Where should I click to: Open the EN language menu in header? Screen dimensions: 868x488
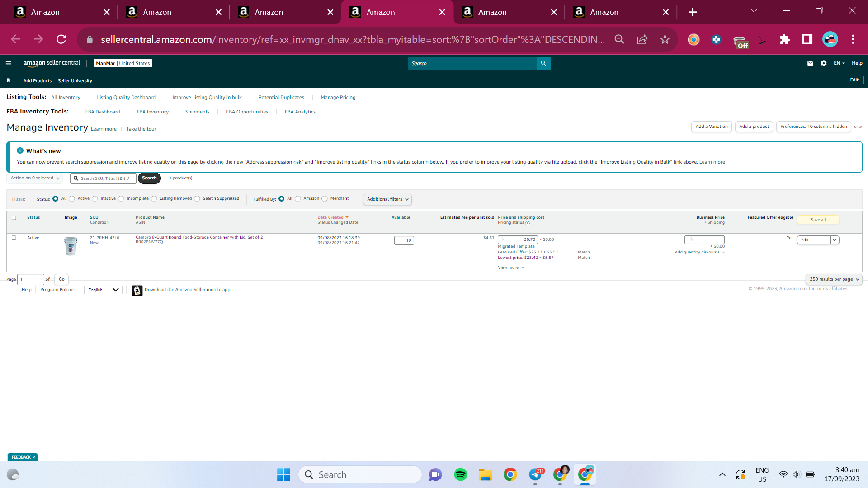tap(839, 63)
